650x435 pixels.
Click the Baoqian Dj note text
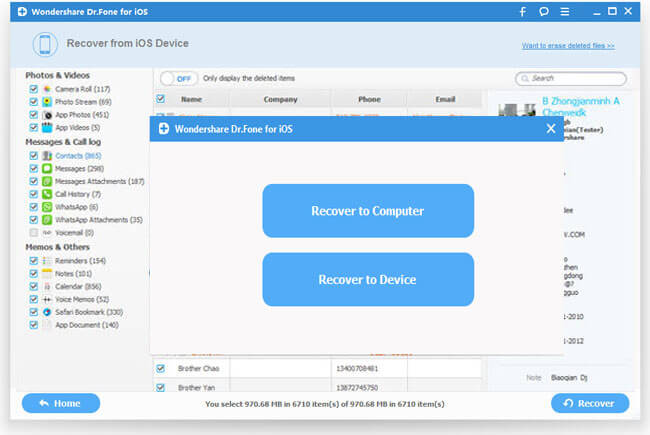(569, 378)
